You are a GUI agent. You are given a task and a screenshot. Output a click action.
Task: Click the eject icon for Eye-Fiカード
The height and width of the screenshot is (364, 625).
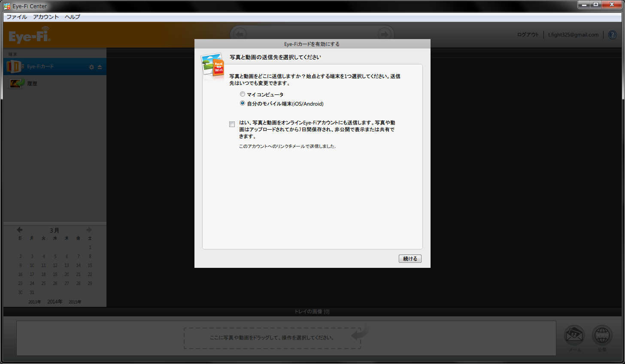click(100, 67)
